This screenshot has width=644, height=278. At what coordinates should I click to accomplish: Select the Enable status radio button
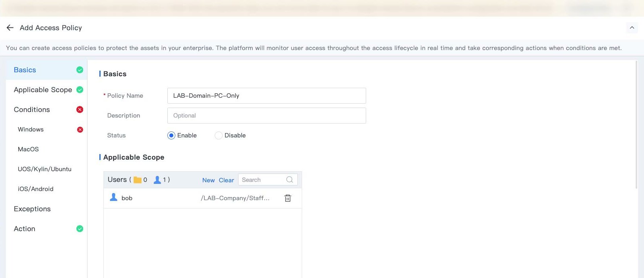tap(171, 135)
